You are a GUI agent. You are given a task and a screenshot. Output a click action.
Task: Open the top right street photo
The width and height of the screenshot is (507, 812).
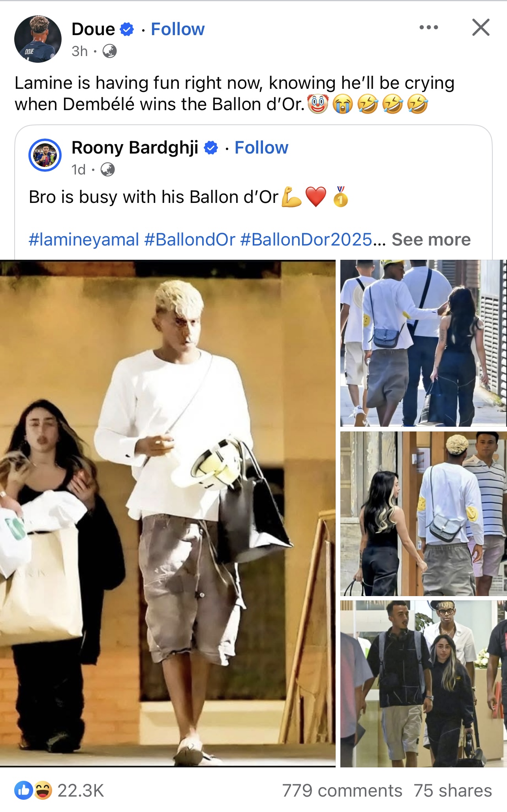pyautogui.click(x=424, y=343)
